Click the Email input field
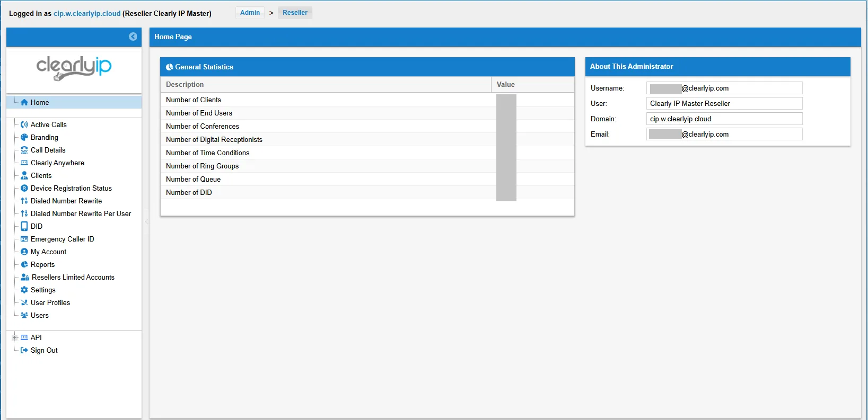The image size is (868, 420). pyautogui.click(x=724, y=134)
